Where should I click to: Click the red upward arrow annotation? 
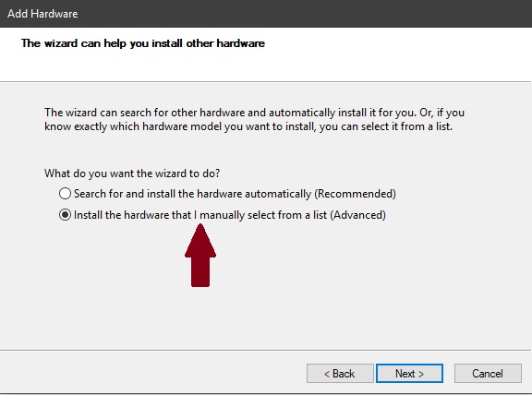pos(200,256)
